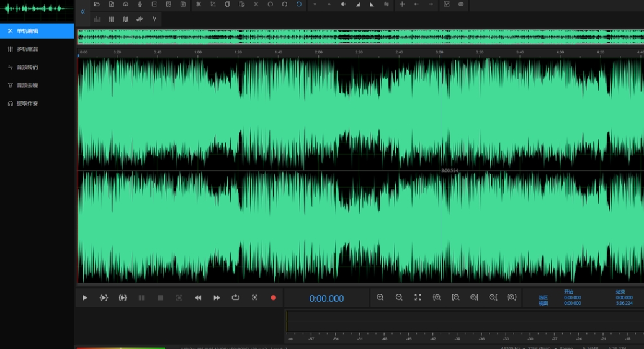Viewport: 644px width, 349px height.
Task: Open the equalizer sliders icon
Action: (x=111, y=19)
